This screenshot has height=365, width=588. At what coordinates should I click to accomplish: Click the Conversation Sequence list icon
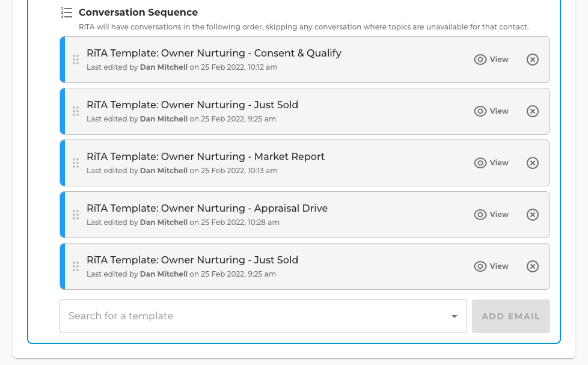[x=67, y=13]
